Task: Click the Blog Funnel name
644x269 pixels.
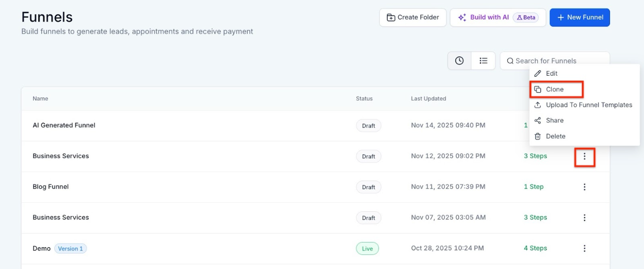Action: coord(51,187)
